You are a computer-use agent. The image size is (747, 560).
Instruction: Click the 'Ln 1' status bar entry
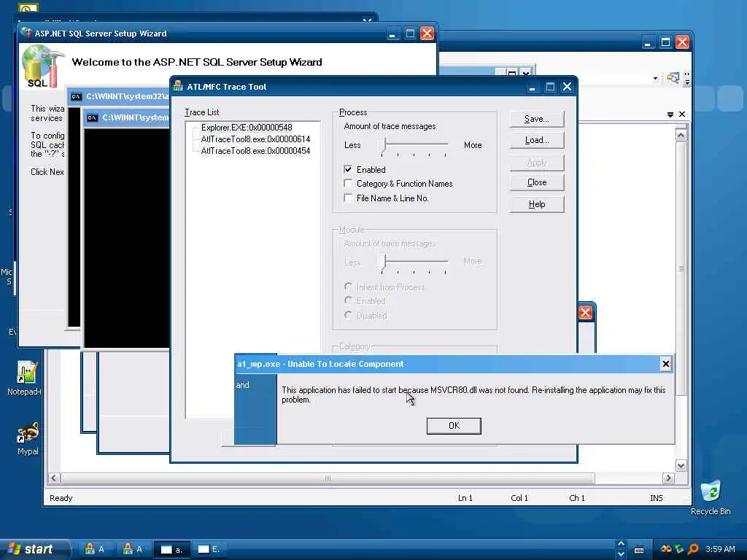coord(465,498)
